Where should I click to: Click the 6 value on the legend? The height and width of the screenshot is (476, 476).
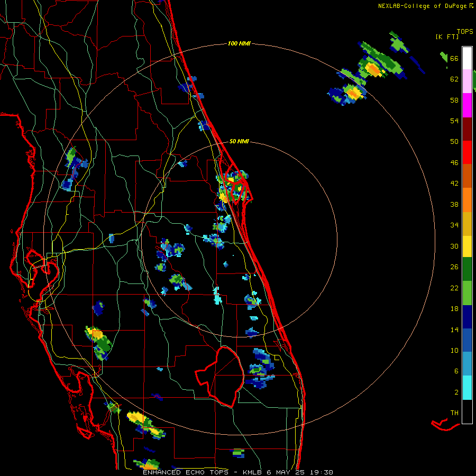456,371
